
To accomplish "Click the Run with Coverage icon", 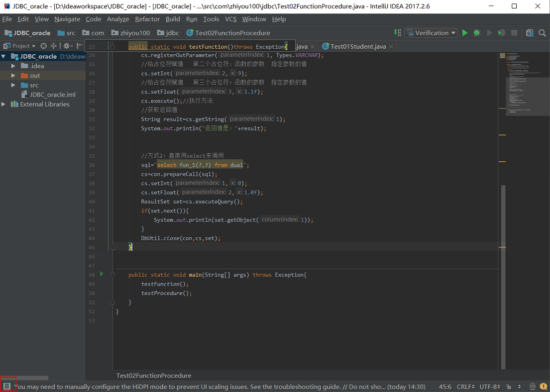I will coord(502,33).
